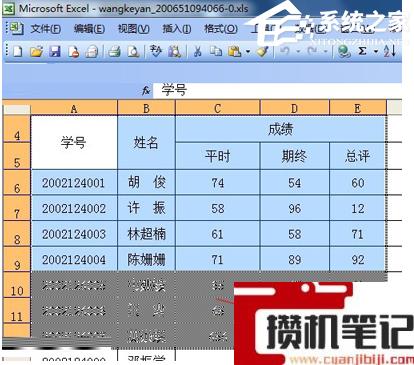This screenshot has width=414, height=365.
Task: Click 总评 score 92 for 陈姗姗
Action: [358, 260]
